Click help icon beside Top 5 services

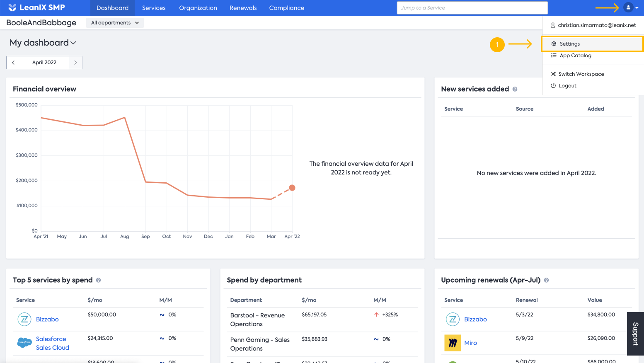click(x=98, y=280)
